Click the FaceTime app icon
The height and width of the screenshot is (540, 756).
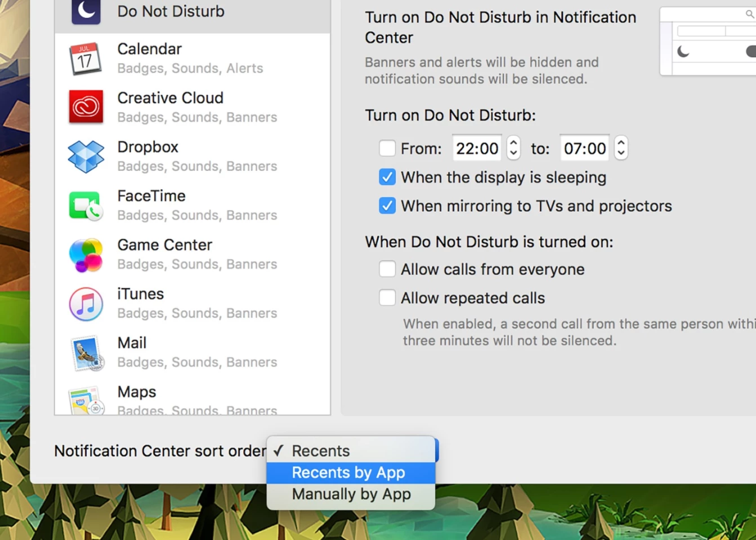[86, 206]
